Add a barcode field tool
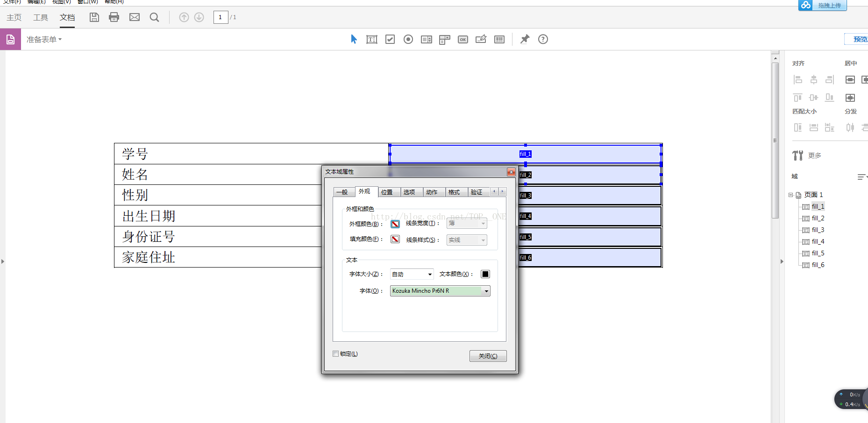 click(499, 39)
